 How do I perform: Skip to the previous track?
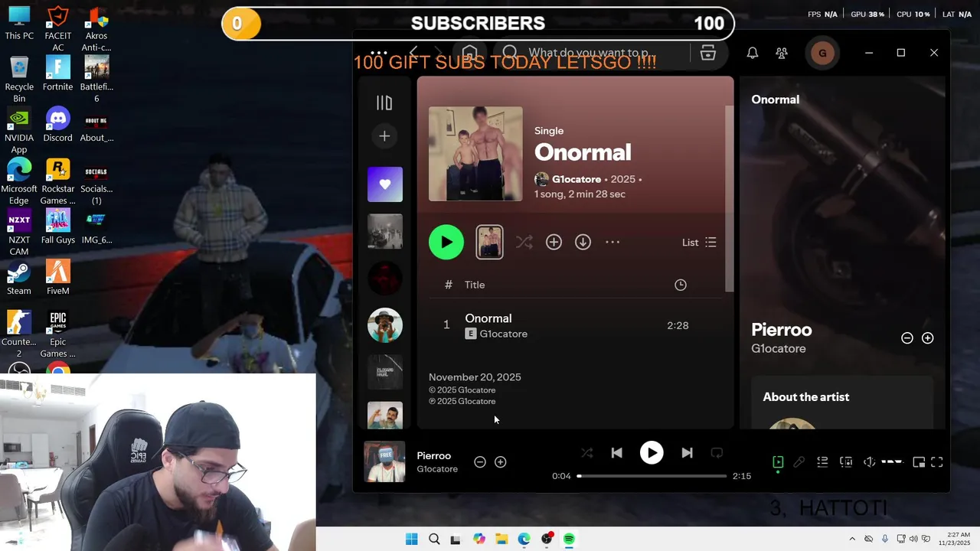(x=616, y=453)
